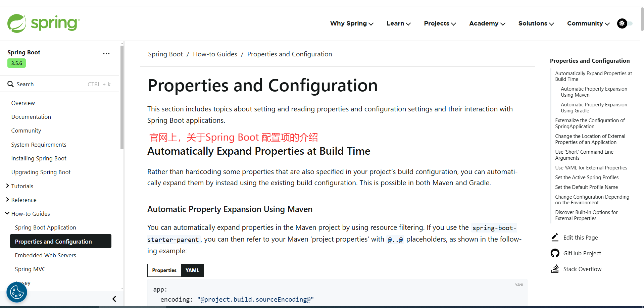Open the cookie preferences icon
This screenshot has height=308, width=644.
click(17, 292)
